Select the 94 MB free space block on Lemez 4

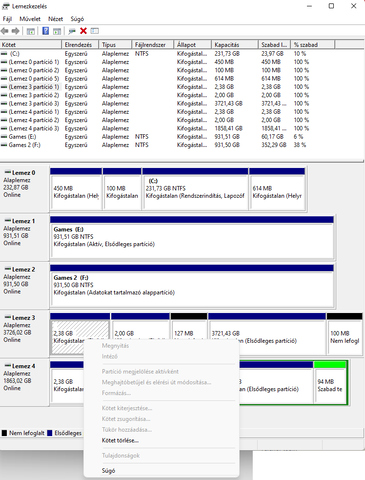330,382
